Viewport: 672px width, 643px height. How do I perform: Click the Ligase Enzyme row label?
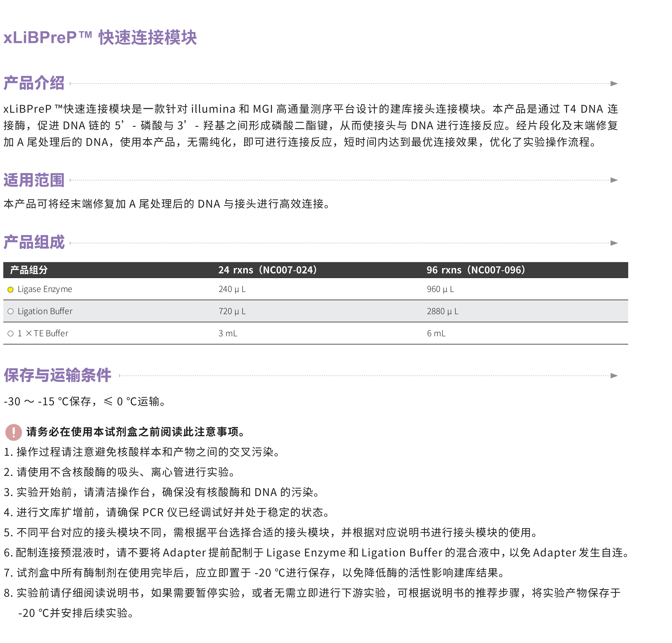[x=45, y=290]
